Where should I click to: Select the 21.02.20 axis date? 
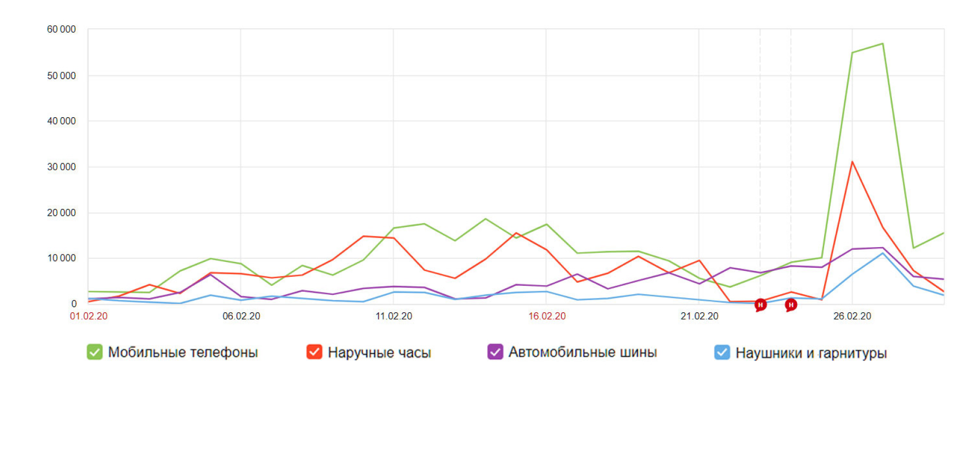[x=699, y=316]
